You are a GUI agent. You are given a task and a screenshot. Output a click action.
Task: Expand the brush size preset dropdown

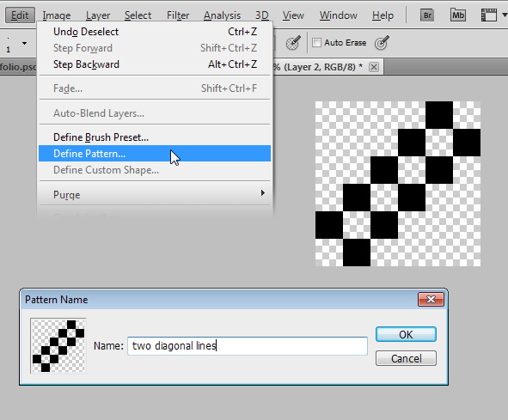tap(24, 43)
